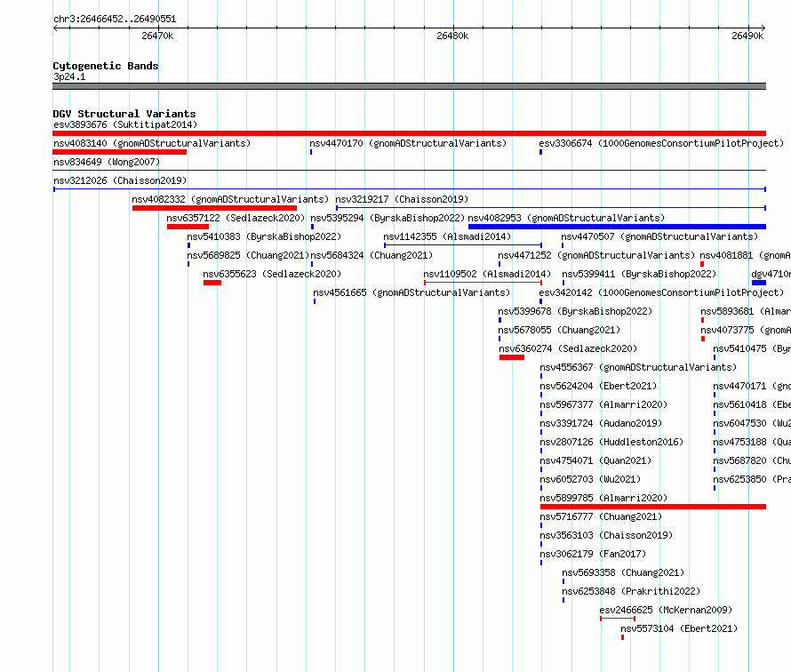Click chr3:26466452..26490551 coordinates text
The image size is (791, 672).
115,20
